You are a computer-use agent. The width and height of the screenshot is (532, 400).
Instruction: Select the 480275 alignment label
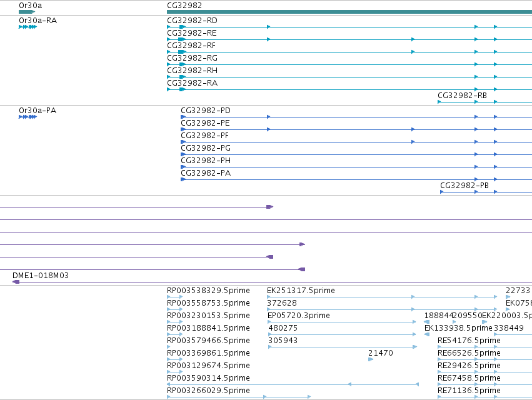pyautogui.click(x=283, y=328)
